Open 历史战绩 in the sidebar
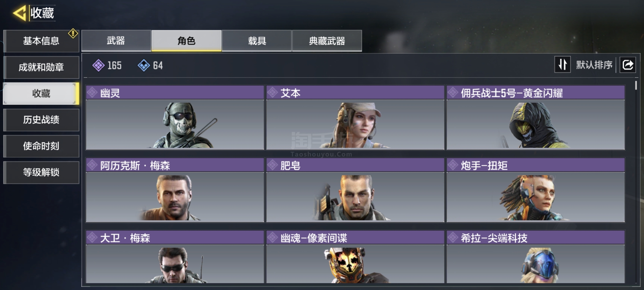644x290 pixels. tap(41, 120)
